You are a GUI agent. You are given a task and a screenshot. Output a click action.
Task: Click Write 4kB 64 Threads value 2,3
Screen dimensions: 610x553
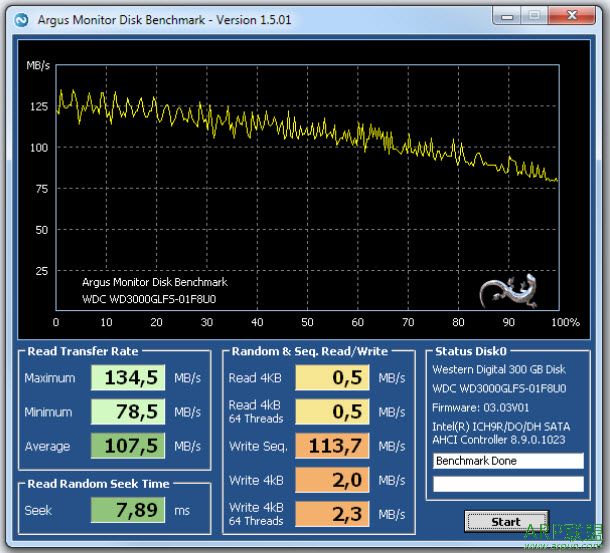point(333,515)
